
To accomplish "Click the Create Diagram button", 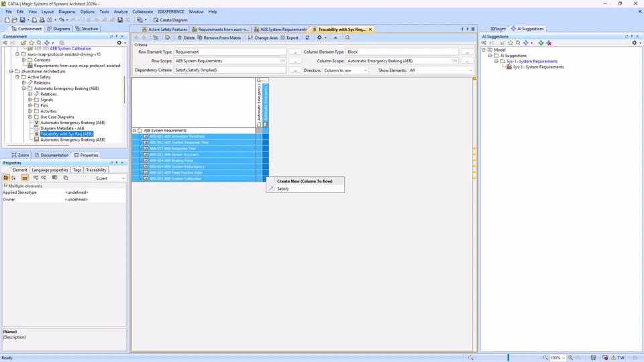I will point(170,19).
